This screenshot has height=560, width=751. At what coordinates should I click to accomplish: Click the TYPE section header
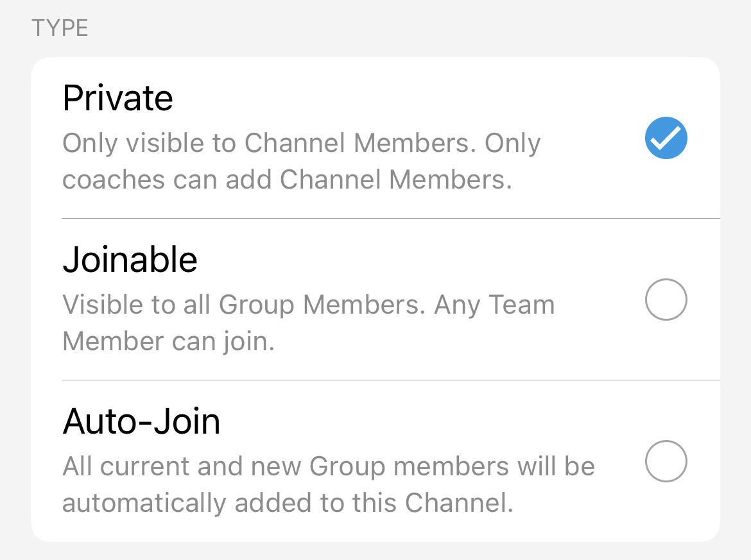coord(60,29)
